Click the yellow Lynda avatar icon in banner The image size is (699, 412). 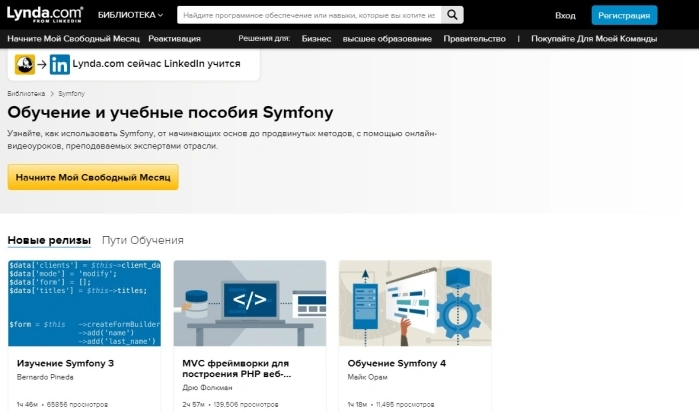click(x=25, y=64)
